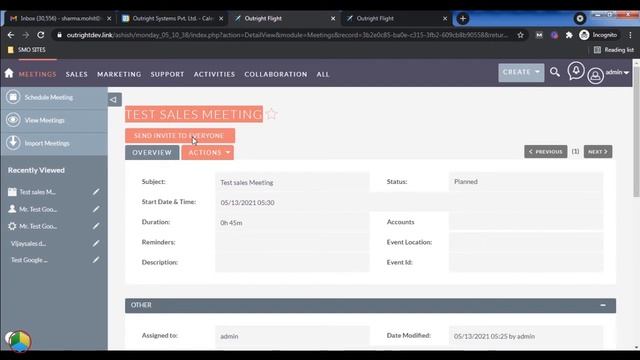
Task: Go back in browser history
Action: point(11,35)
